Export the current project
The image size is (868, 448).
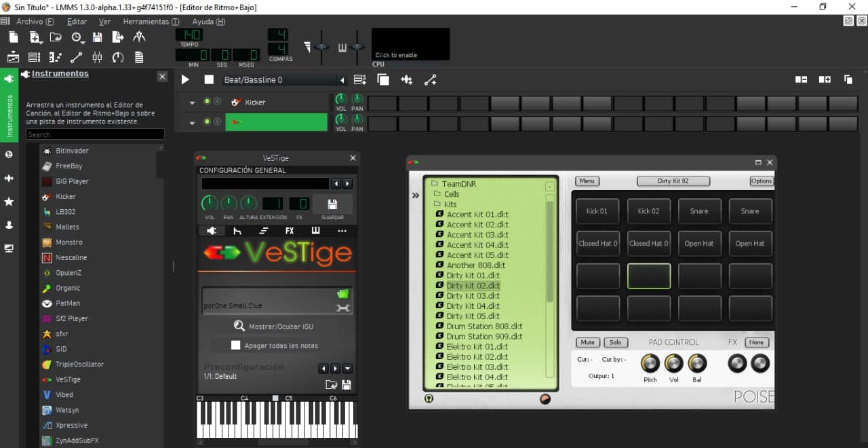(118, 37)
